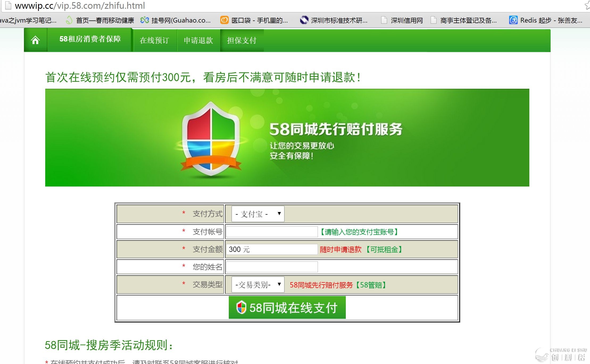Click the 深圳信用网 bookmark page icon
The image size is (590, 364).
coord(384,20)
